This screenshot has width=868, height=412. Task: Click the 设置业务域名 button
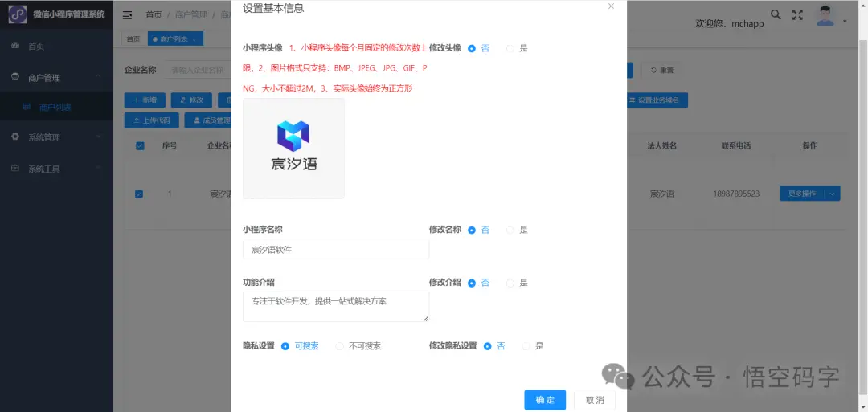pos(657,100)
